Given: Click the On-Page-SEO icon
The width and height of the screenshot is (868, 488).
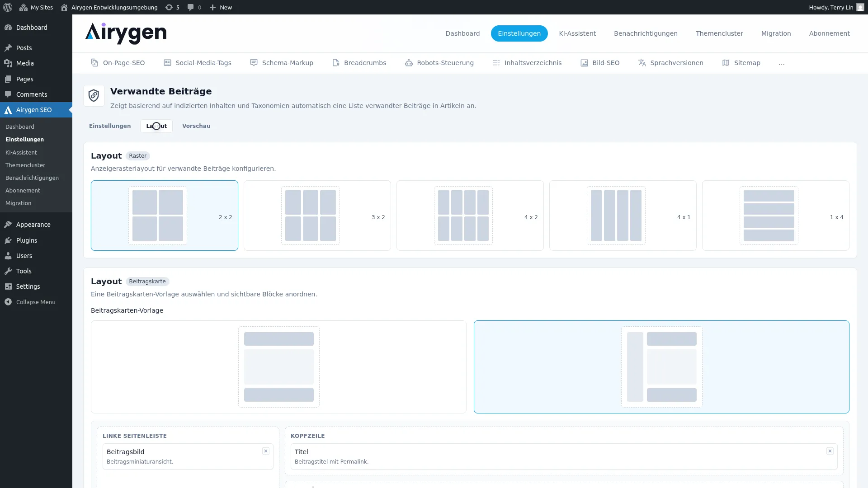Looking at the screenshot, I should [x=94, y=63].
